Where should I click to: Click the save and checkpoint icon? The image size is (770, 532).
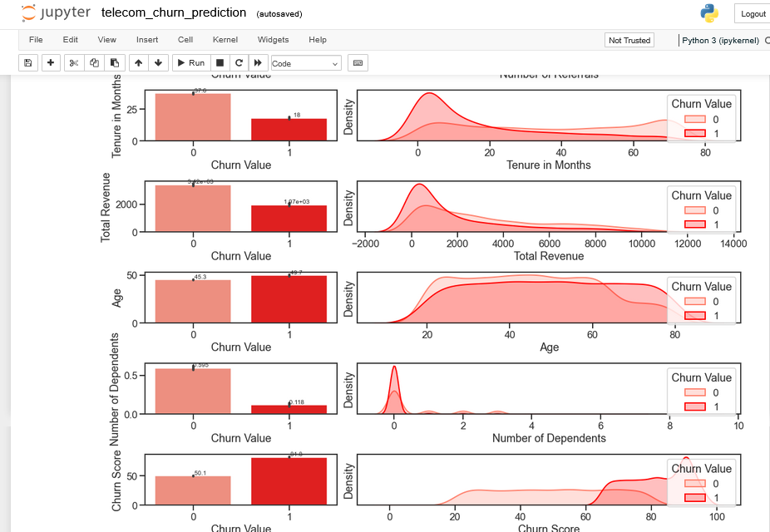(x=28, y=63)
